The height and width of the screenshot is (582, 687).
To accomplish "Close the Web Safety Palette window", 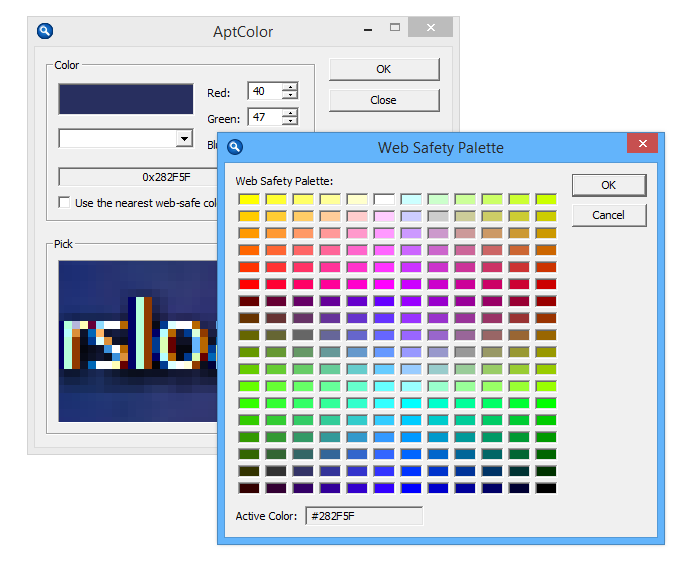I will [x=642, y=143].
